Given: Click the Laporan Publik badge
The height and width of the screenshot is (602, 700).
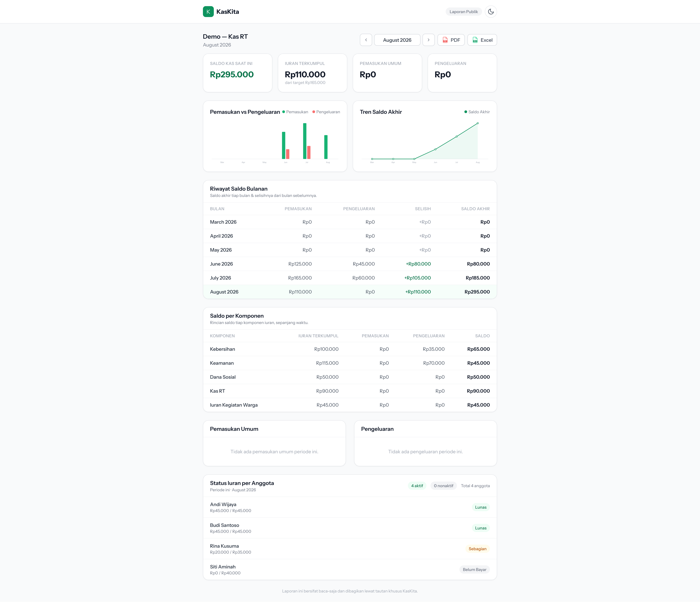Looking at the screenshot, I should tap(464, 11).
